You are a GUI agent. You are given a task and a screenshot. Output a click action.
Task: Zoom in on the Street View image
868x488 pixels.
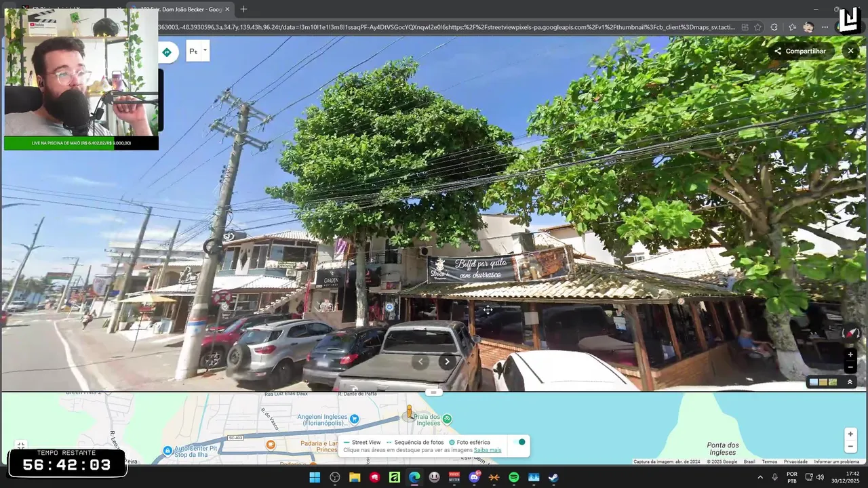tap(850, 354)
